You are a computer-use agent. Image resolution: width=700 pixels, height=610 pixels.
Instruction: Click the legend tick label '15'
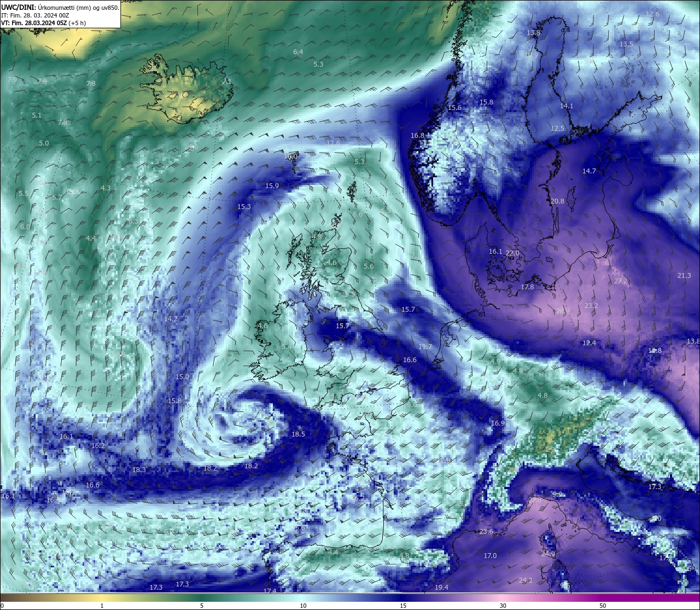click(402, 606)
